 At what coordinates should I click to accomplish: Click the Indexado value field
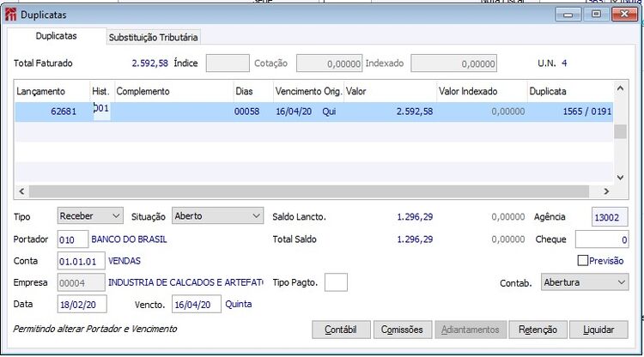[x=454, y=64]
